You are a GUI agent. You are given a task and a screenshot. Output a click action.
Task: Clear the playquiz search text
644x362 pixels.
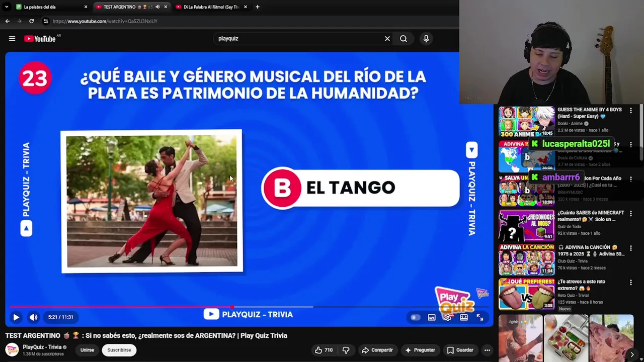pyautogui.click(x=387, y=39)
